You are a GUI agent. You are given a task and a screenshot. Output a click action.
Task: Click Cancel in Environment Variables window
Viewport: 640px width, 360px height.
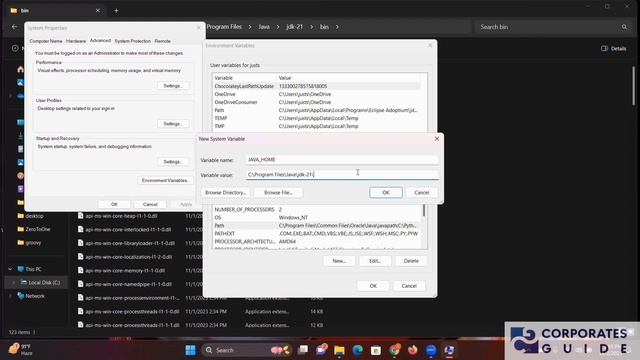[x=409, y=286]
